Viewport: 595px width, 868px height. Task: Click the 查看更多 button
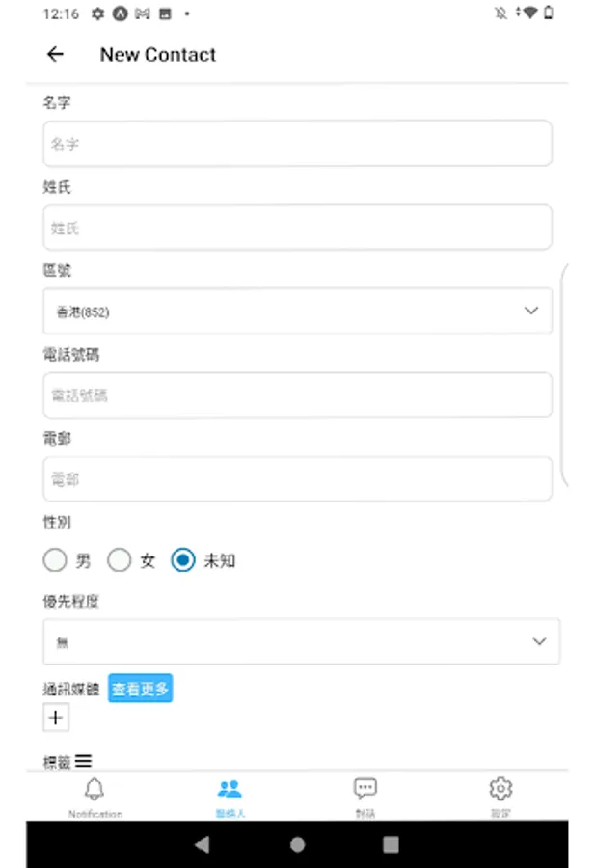[140, 689]
